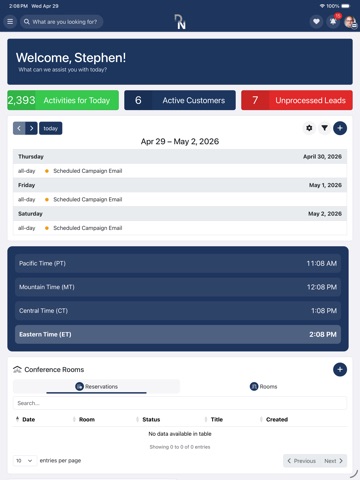Screen dimensions: 360x480
Task: Open notifications bell icon
Action: click(333, 22)
